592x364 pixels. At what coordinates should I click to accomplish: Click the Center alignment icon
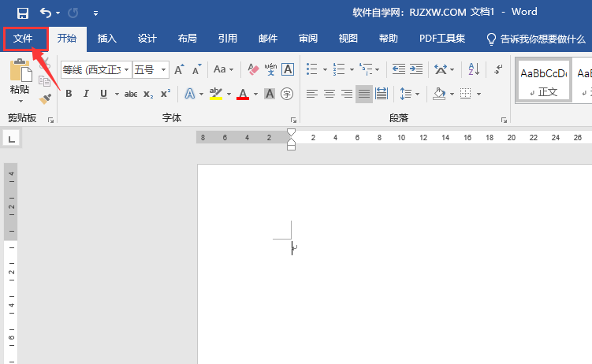pyautogui.click(x=330, y=94)
